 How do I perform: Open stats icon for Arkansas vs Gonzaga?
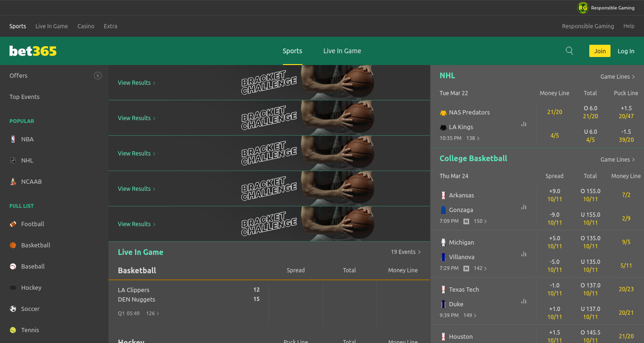point(524,207)
